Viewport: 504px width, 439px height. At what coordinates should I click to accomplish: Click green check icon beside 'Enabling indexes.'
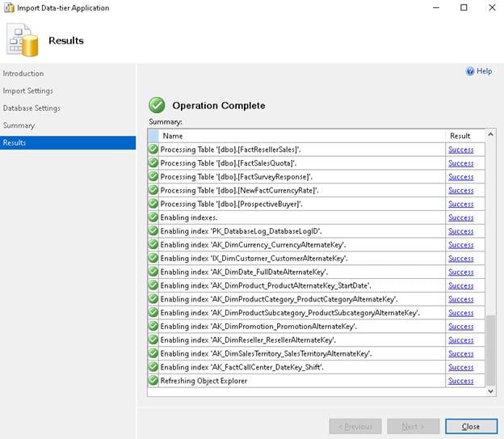(153, 217)
